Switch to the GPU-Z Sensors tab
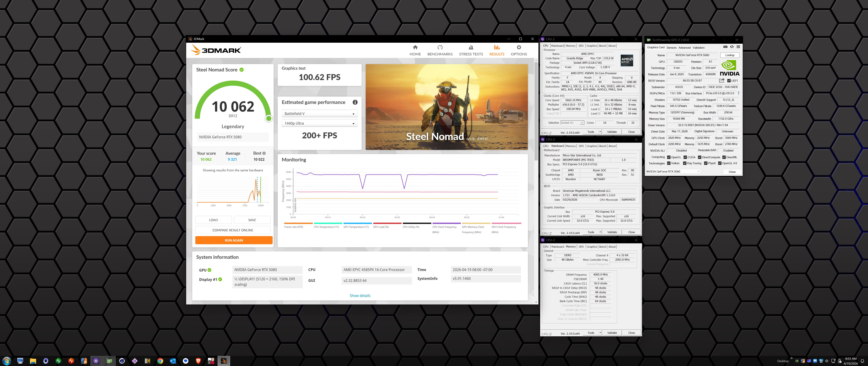This screenshot has height=366, width=868. 671,47
